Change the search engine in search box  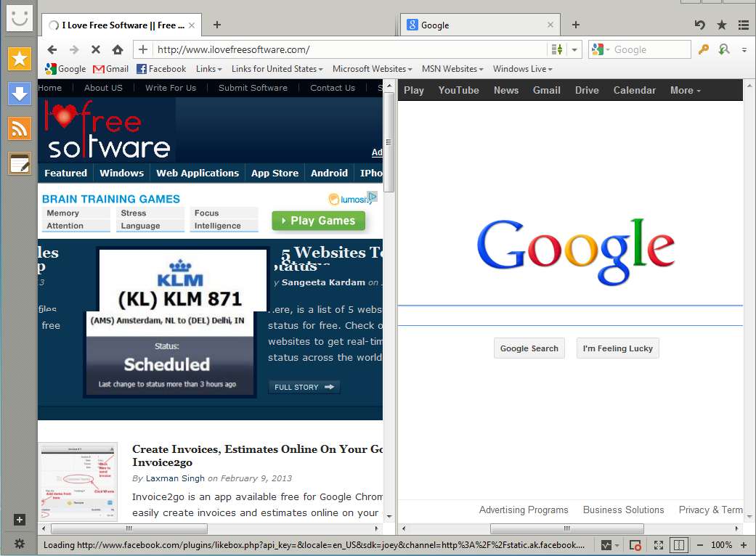601,49
